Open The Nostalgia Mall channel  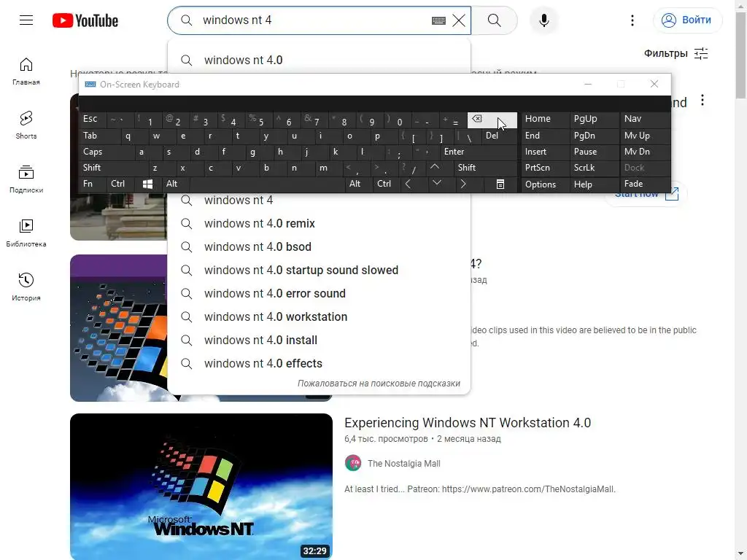click(x=403, y=463)
